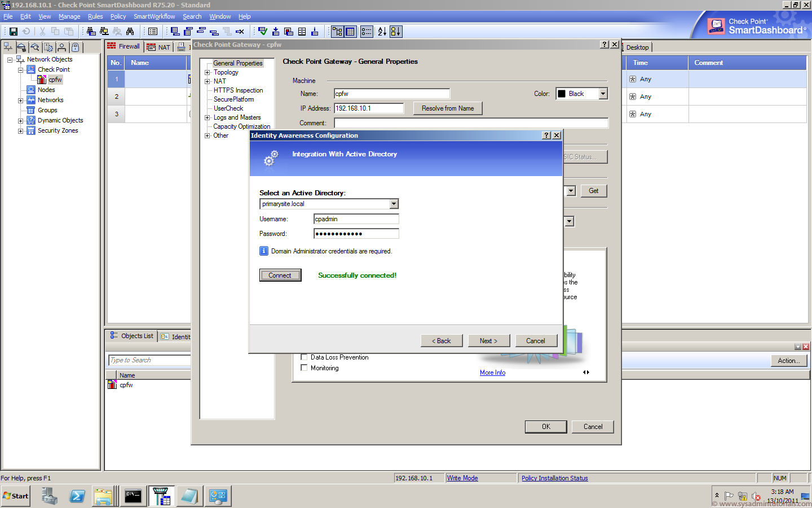Open the VPN Communities padlock tab icon
This screenshot has width=812, height=508.
[x=75, y=47]
